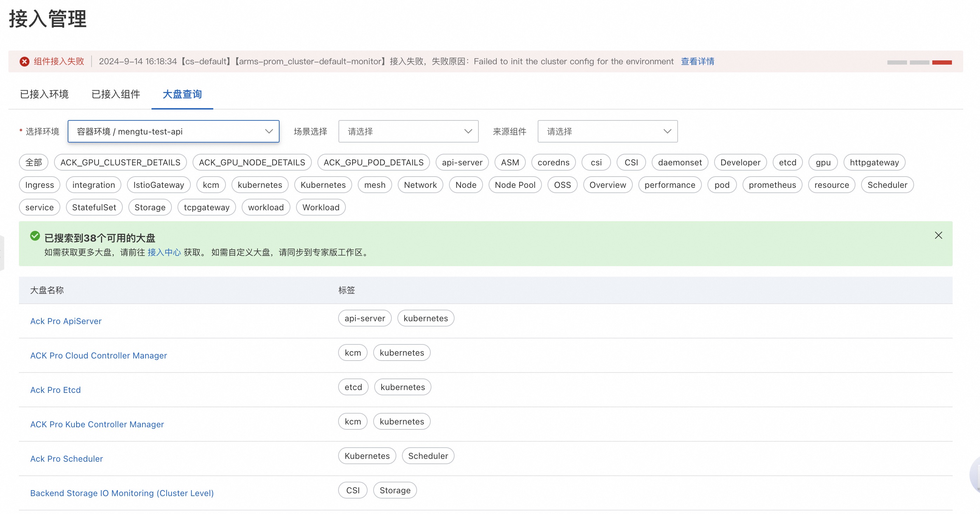Toggle the prometheus filter tag

[x=772, y=185]
